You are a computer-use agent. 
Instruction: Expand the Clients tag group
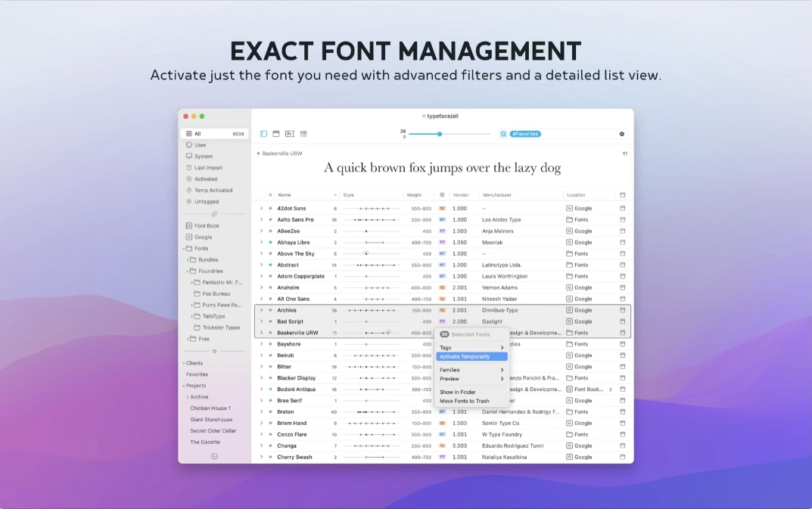point(183,363)
